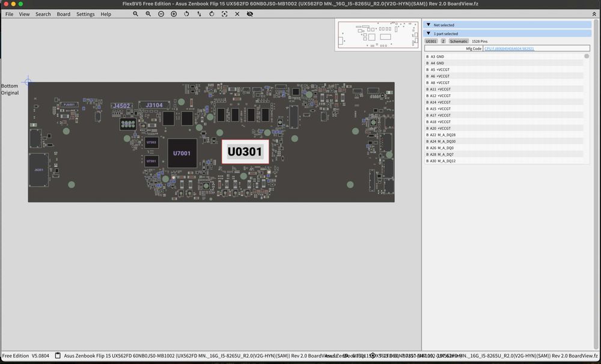Viewport: 601px width, 364px height.
Task: Select pin row A17 +VCCGT
Action: [x=504, y=115]
